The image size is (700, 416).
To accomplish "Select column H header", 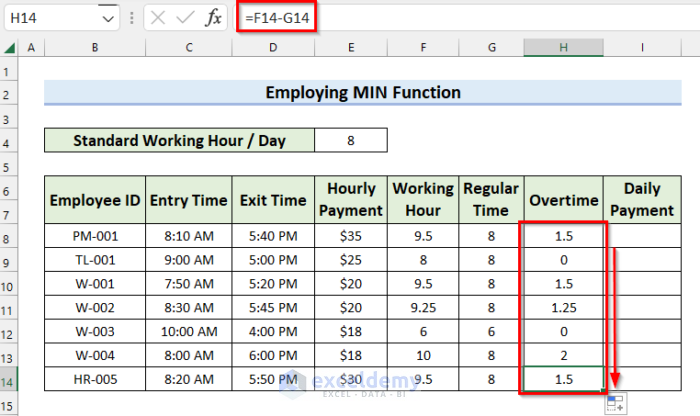I will pyautogui.click(x=564, y=47).
